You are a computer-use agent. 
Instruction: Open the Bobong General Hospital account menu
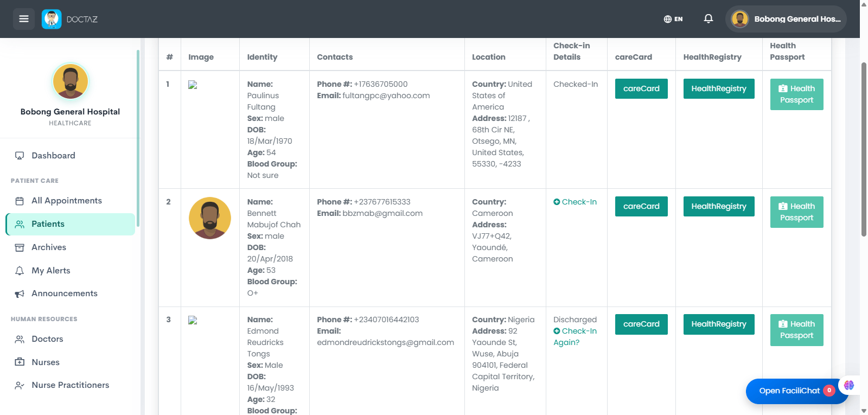[x=786, y=19]
